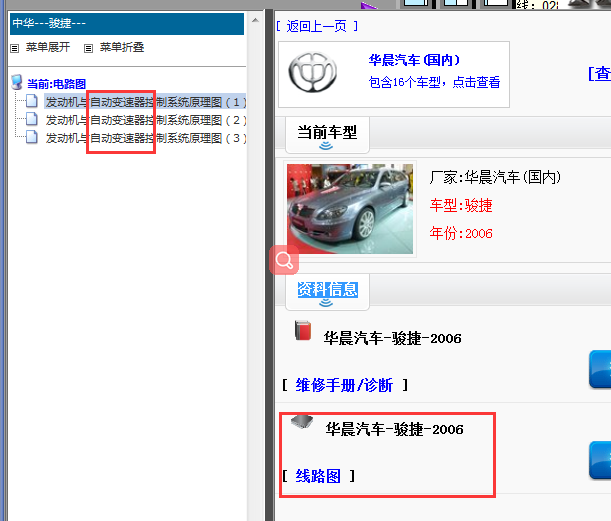Click document icon of schematic (3)
This screenshot has height=521, width=611.
(32, 137)
